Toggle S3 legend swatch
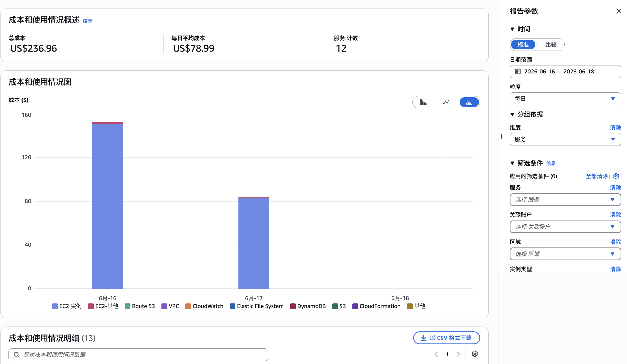627x364 pixels. tap(335, 306)
